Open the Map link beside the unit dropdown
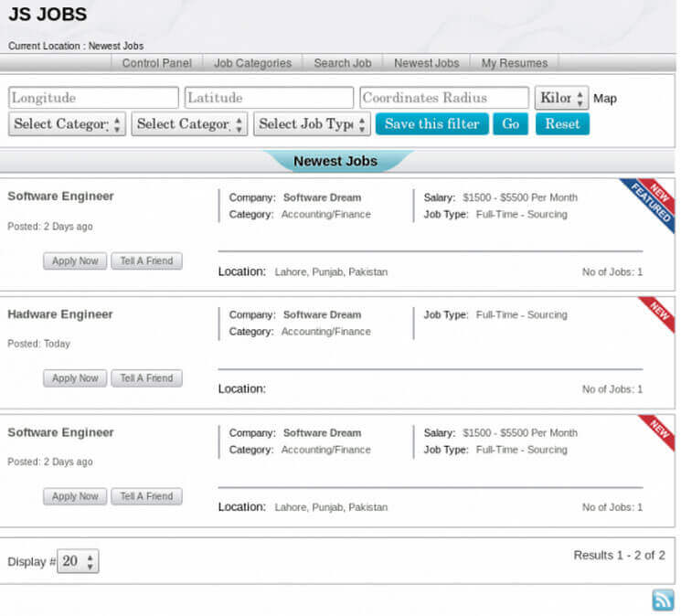This screenshot has width=681, height=616. click(605, 99)
